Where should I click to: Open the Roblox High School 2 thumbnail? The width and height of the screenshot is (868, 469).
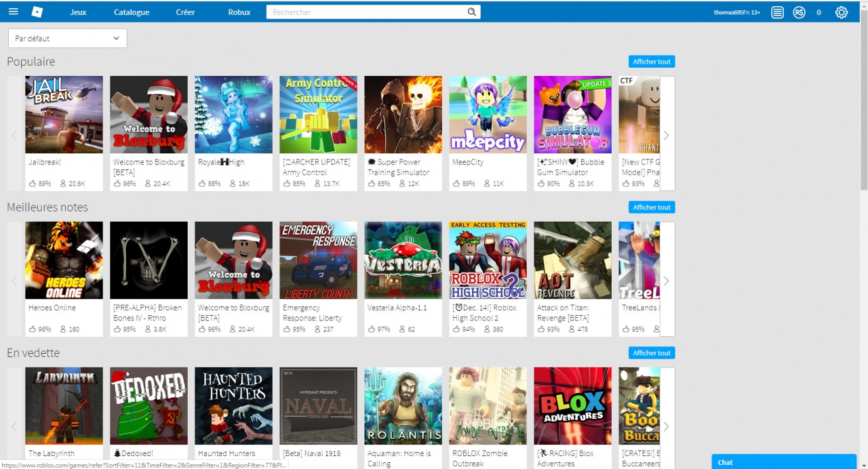click(488, 260)
